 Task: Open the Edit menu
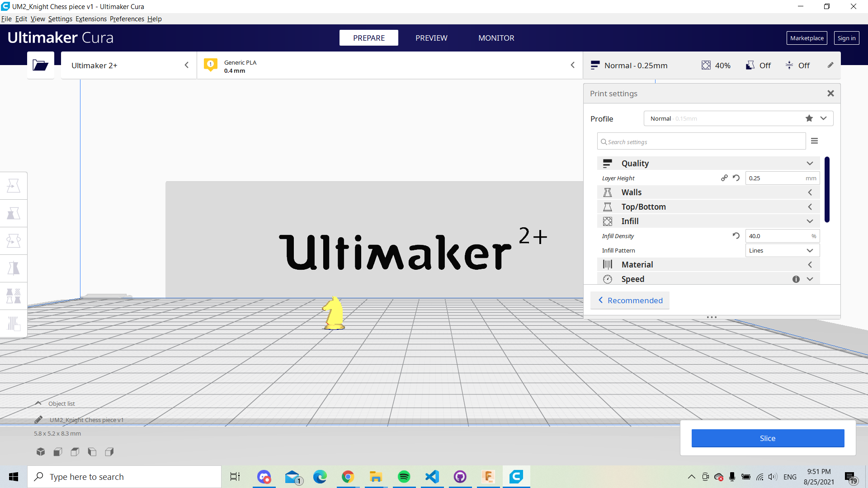[21, 19]
